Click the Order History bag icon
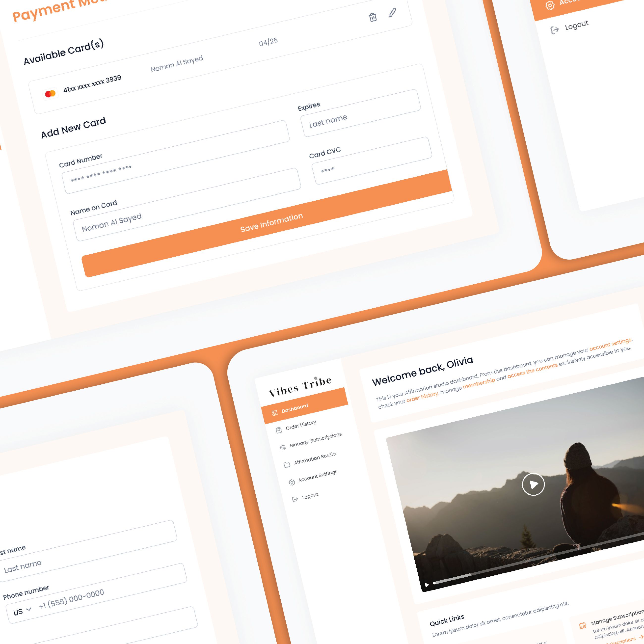This screenshot has height=644, width=644. point(279,430)
